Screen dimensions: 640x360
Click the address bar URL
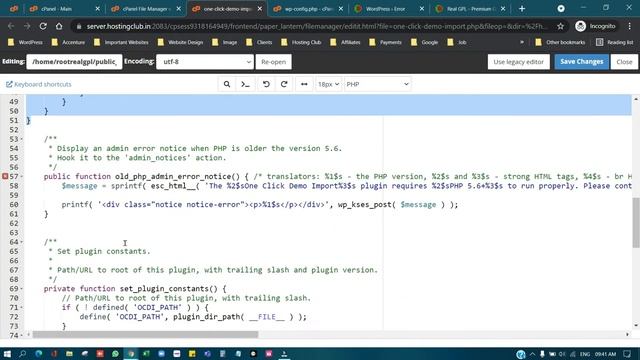315,26
